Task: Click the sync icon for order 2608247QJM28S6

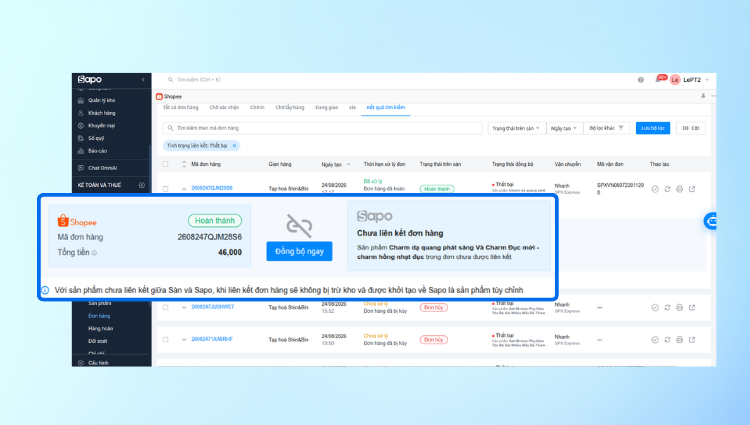Action: pos(667,189)
